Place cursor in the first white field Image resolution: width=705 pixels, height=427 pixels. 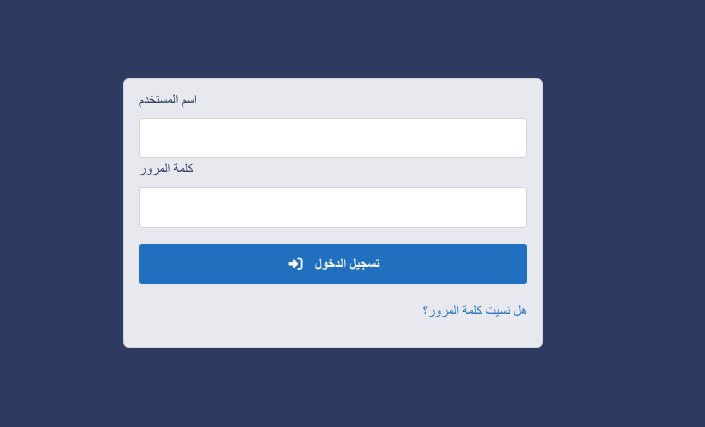click(332, 138)
